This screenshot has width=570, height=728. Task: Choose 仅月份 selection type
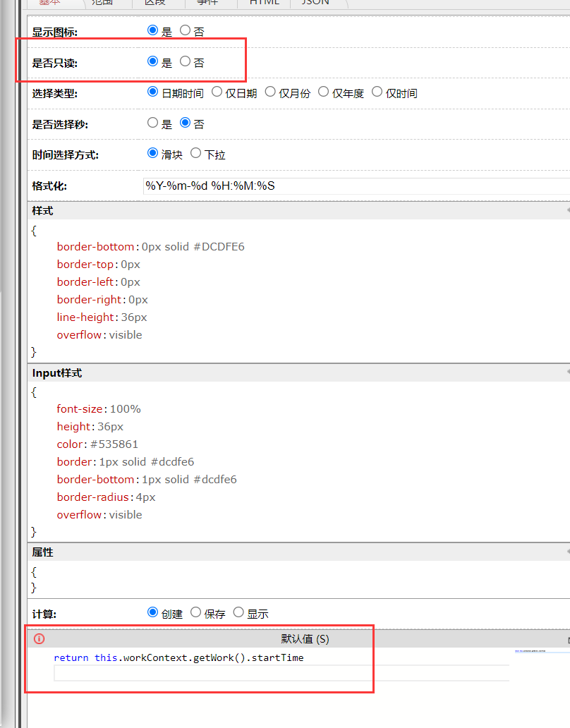[x=270, y=92]
